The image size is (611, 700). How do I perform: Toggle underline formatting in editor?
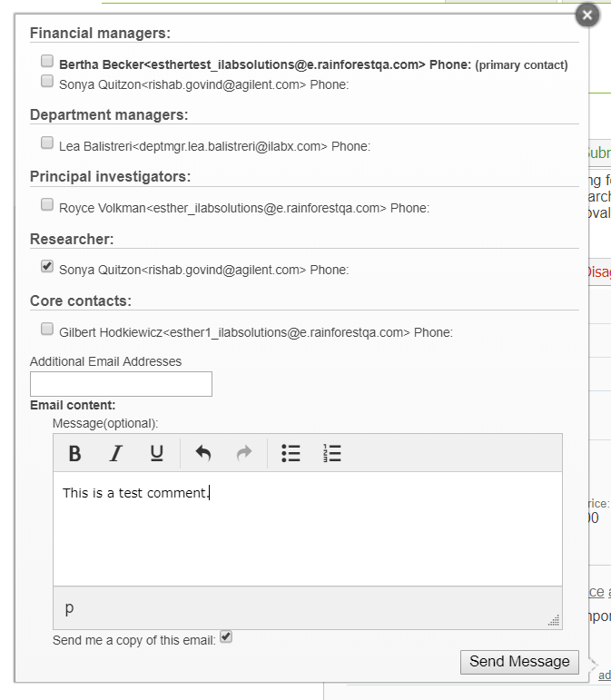(x=156, y=453)
